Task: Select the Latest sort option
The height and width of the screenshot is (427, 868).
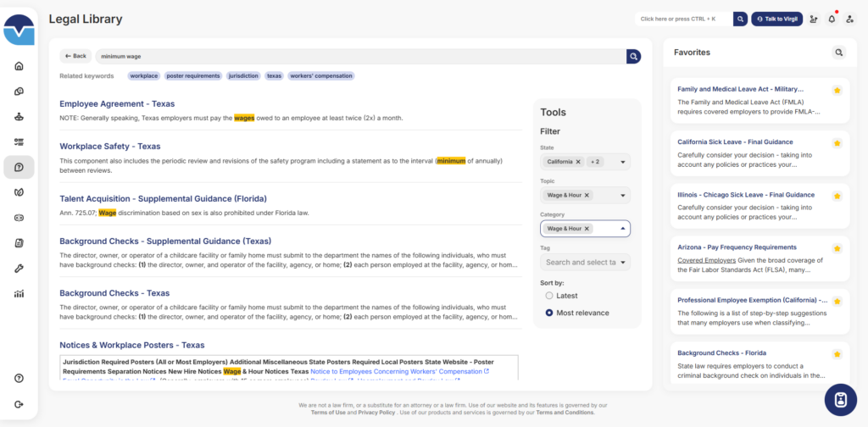Action: (549, 296)
